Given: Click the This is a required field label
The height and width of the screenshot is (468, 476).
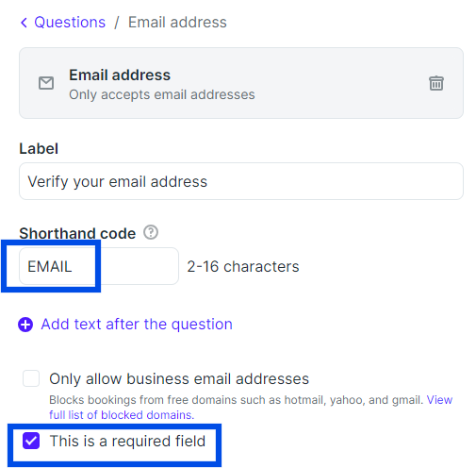Looking at the screenshot, I should [127, 441].
